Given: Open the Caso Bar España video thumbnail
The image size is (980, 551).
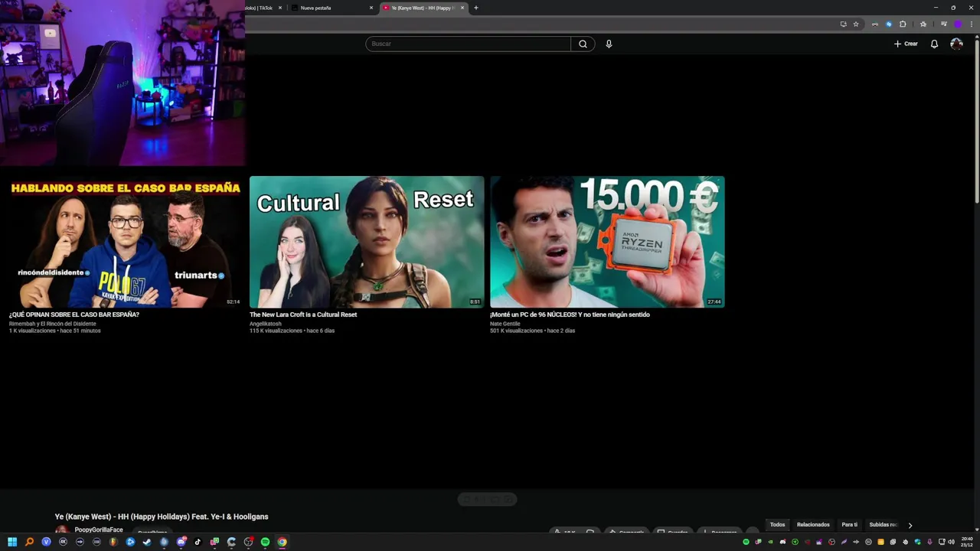Looking at the screenshot, I should pos(126,242).
